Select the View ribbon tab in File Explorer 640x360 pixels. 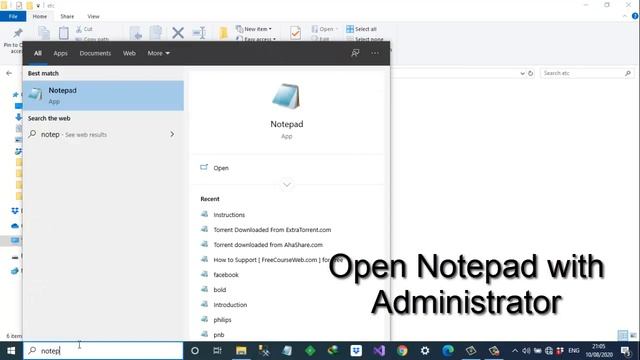tap(93, 16)
